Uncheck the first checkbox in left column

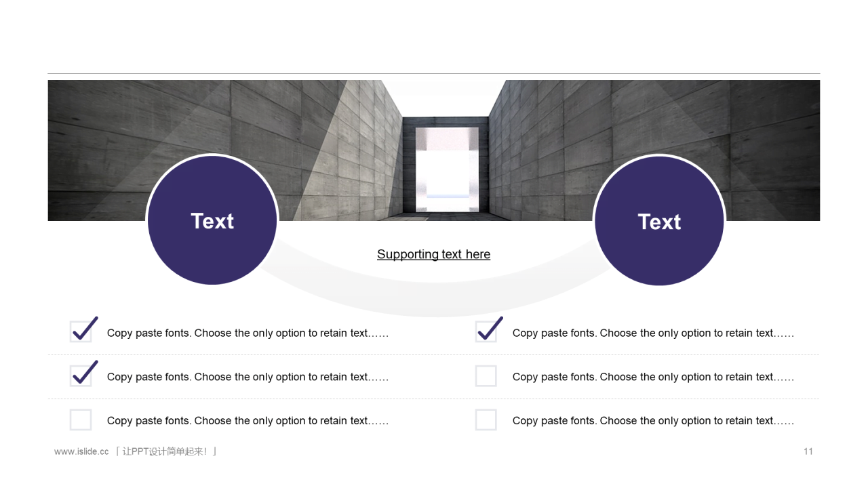tap(81, 331)
